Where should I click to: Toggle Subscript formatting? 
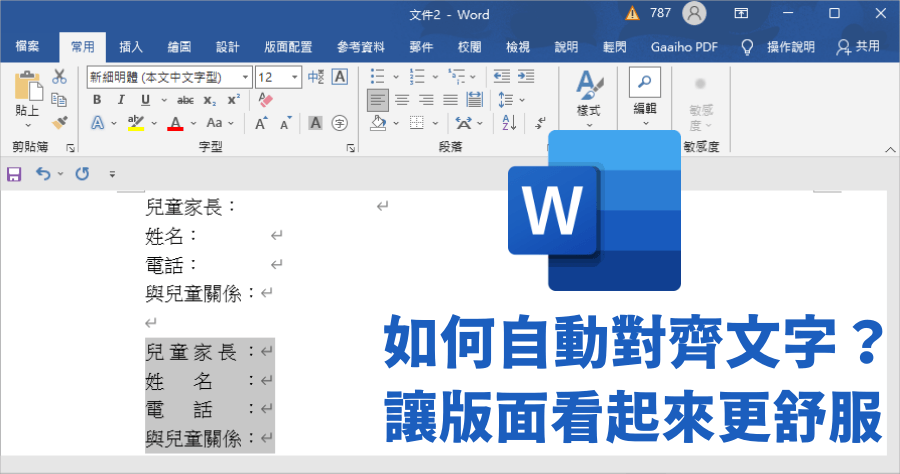coord(210,100)
